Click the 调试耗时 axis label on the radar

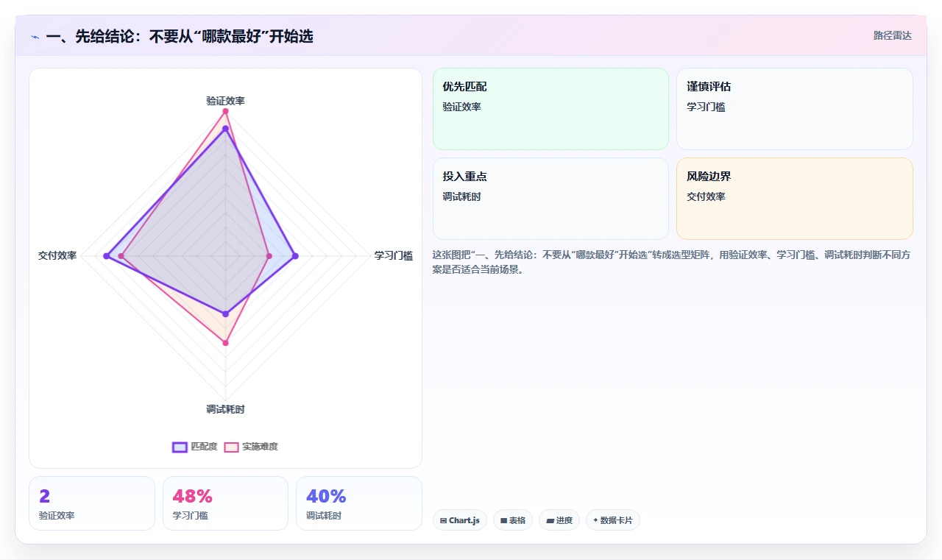tap(225, 409)
